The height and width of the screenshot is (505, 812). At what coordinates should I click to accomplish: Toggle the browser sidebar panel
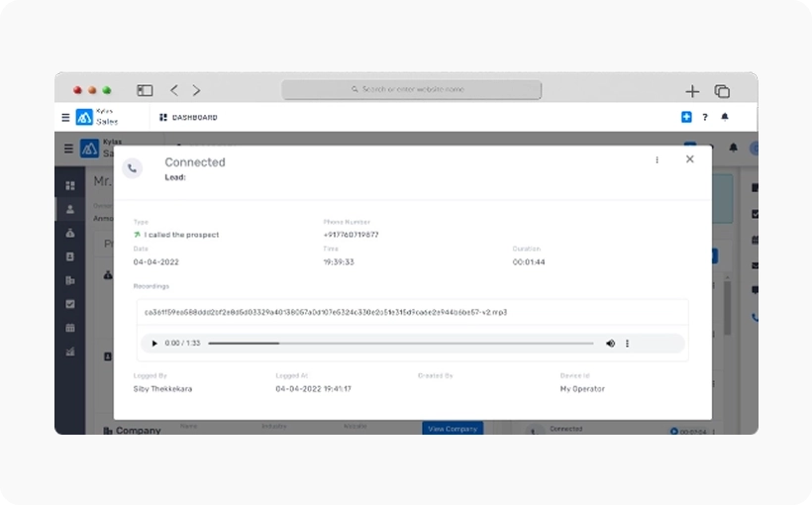[x=145, y=90]
